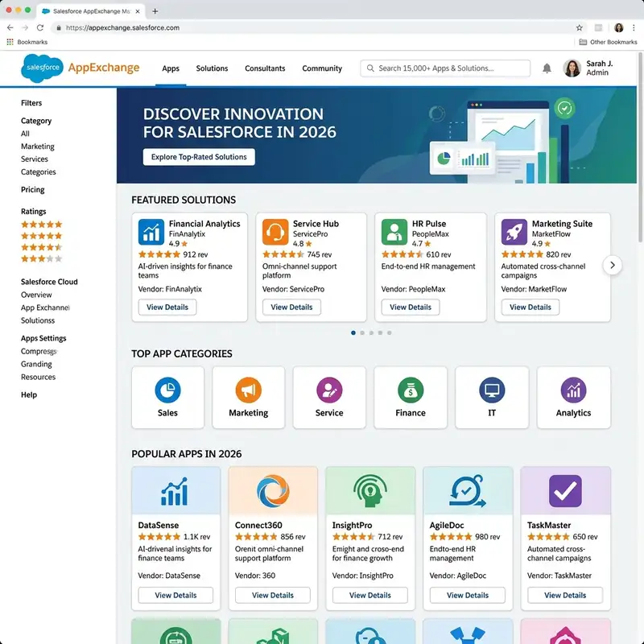Viewport: 644px width, 644px height.
Task: Open Resources sidebar link
Action: click(x=38, y=377)
